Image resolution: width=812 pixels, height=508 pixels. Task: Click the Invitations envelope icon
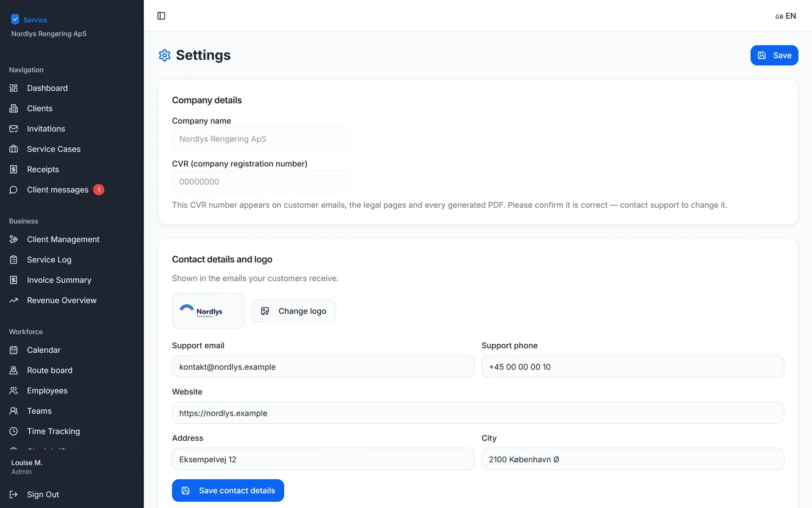(x=14, y=129)
